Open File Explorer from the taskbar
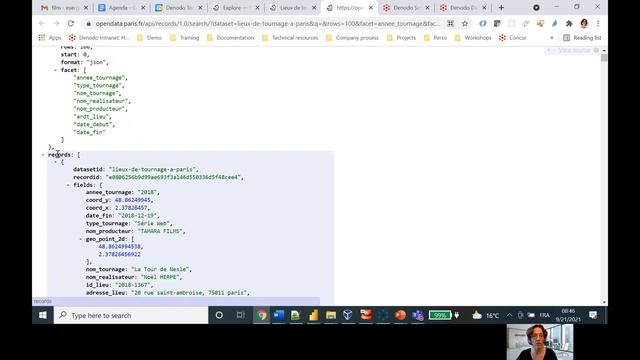This screenshot has width=640, height=360. [331, 315]
